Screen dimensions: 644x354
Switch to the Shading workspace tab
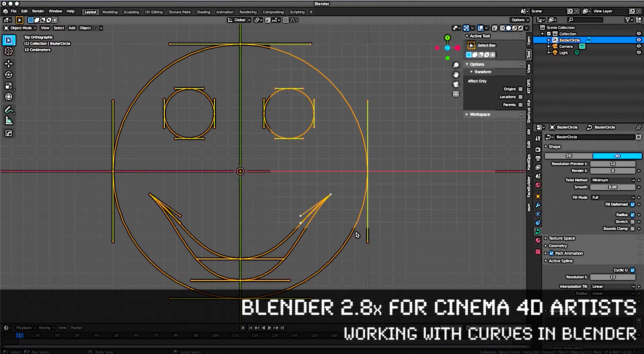point(203,12)
